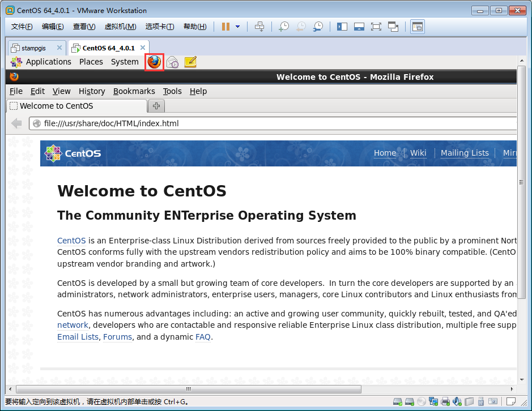Pause the virtual machine with the orange button
The image size is (532, 411).
coord(225,27)
